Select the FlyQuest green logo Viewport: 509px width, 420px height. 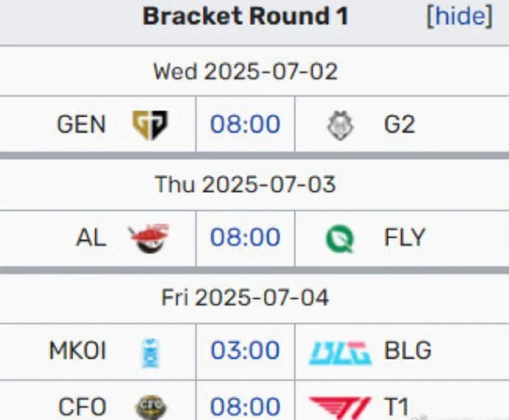[x=340, y=239]
